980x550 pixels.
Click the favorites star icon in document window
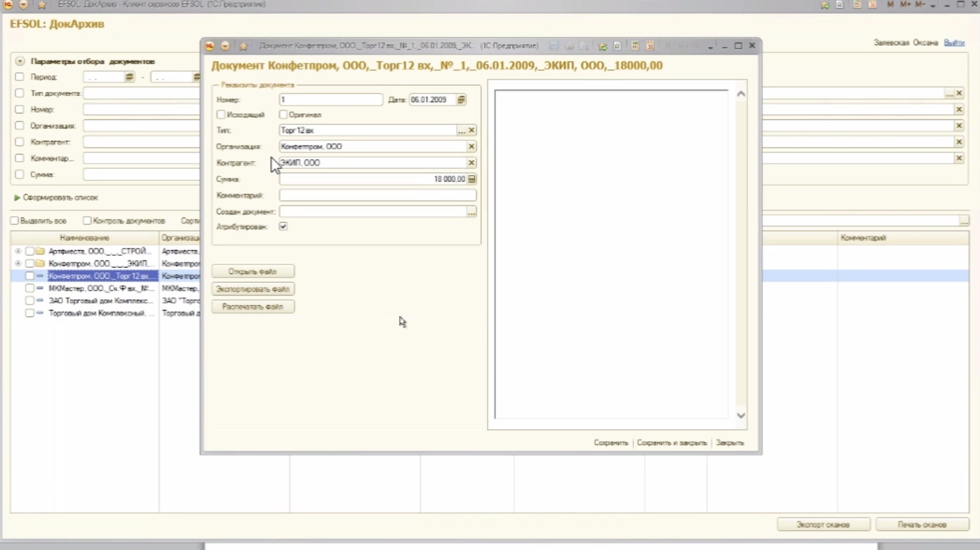[243, 46]
